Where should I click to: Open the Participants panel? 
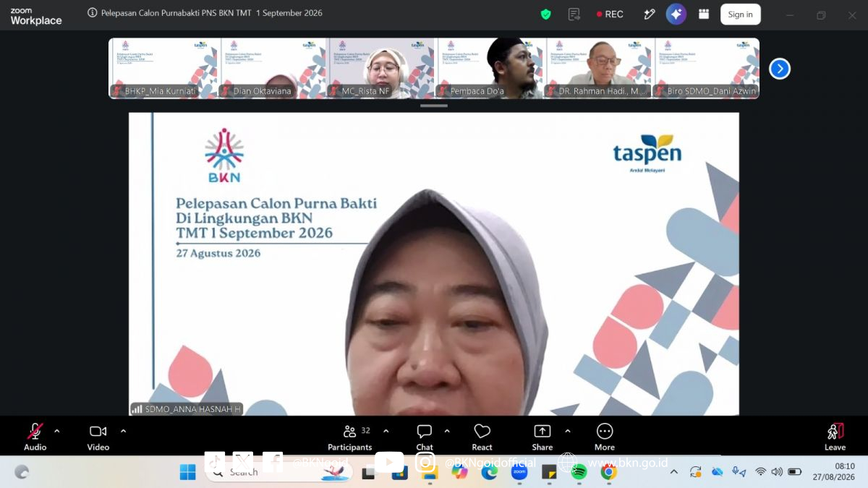click(x=350, y=437)
